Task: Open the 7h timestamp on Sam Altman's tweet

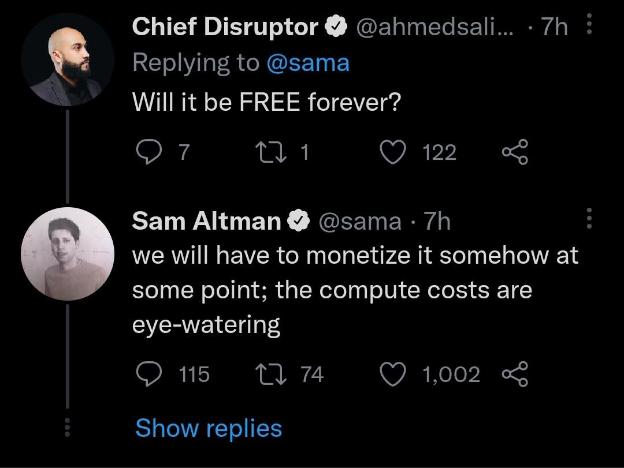Action: (x=437, y=221)
